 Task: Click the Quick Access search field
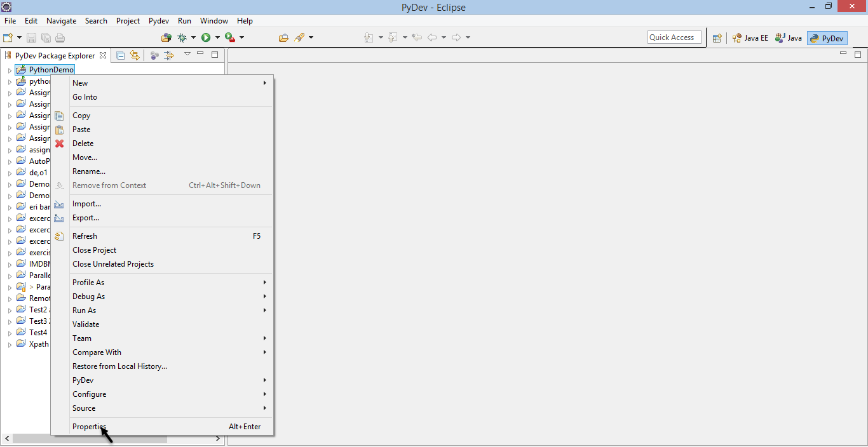tap(674, 37)
